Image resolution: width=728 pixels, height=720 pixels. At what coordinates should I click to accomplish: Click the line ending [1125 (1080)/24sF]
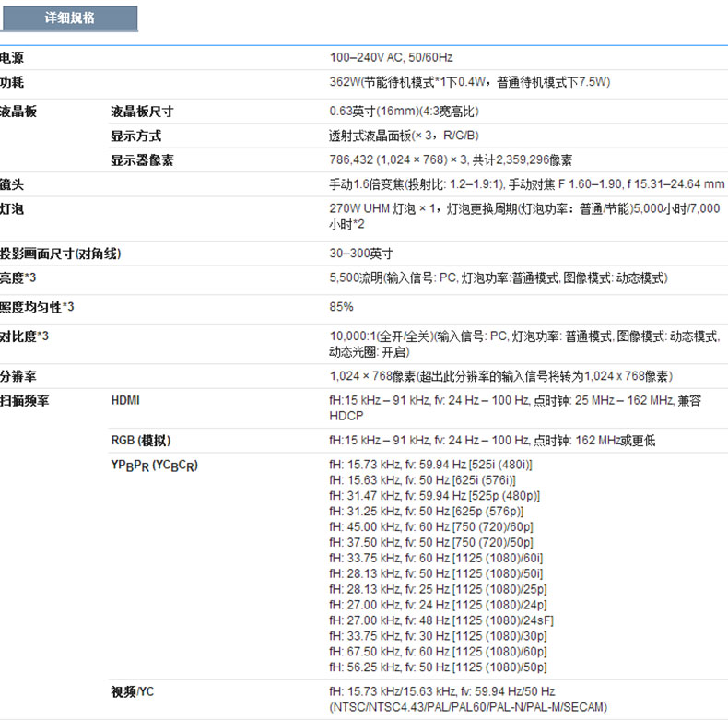(x=441, y=620)
